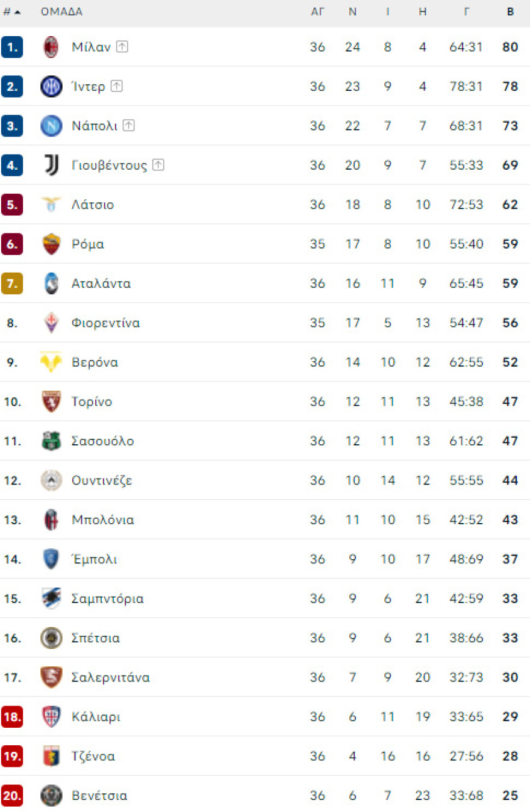Click the red rank badge 18 beside Κάλιαρι
The image size is (530, 812).
point(13,716)
